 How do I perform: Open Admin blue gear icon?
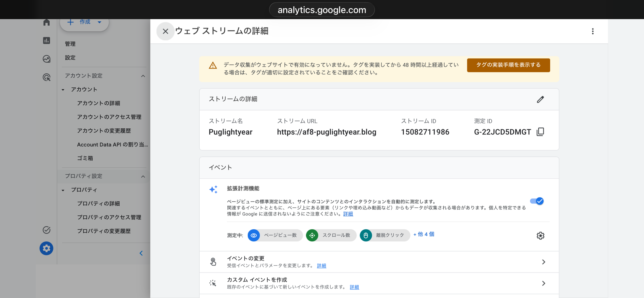[46, 248]
